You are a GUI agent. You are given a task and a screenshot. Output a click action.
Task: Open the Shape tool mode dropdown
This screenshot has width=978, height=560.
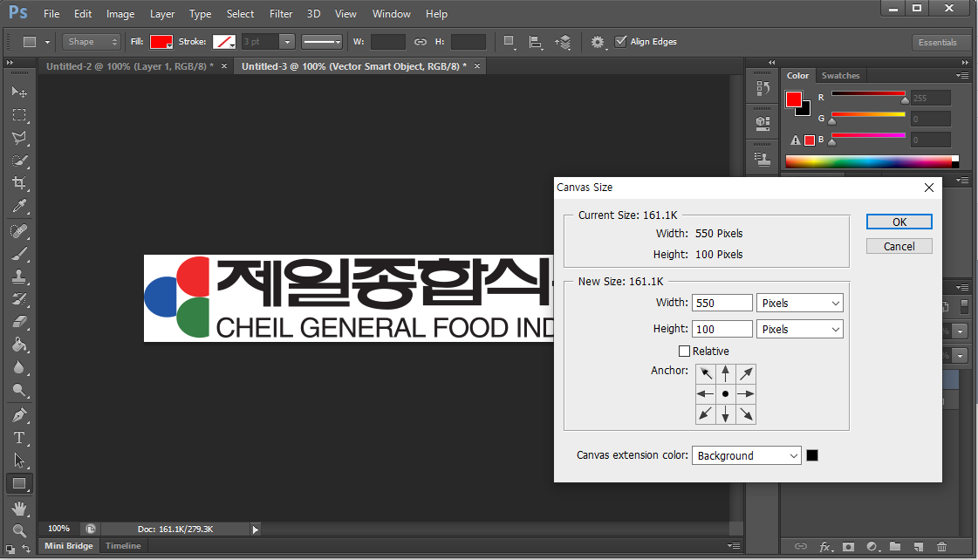coord(91,42)
